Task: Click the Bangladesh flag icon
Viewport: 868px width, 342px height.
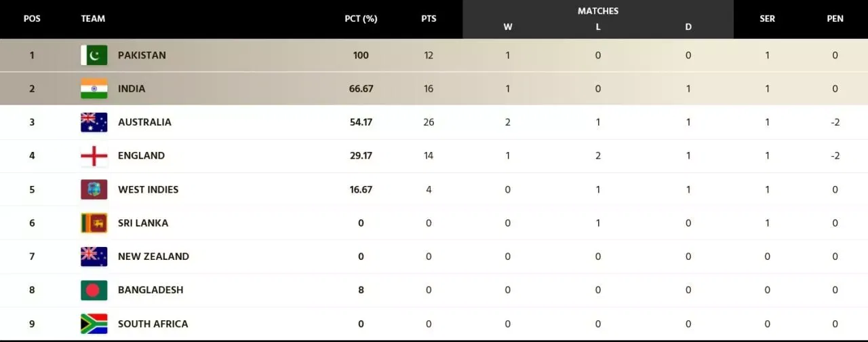Action: tap(94, 290)
